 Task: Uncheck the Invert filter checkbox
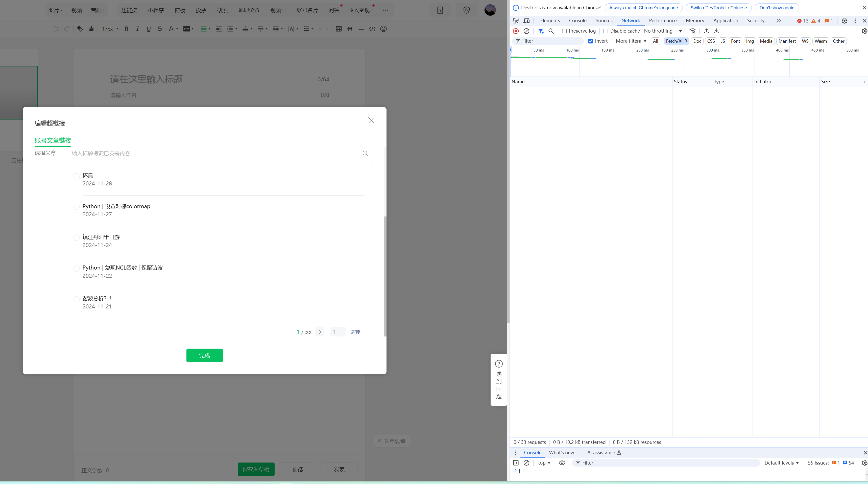[590, 41]
